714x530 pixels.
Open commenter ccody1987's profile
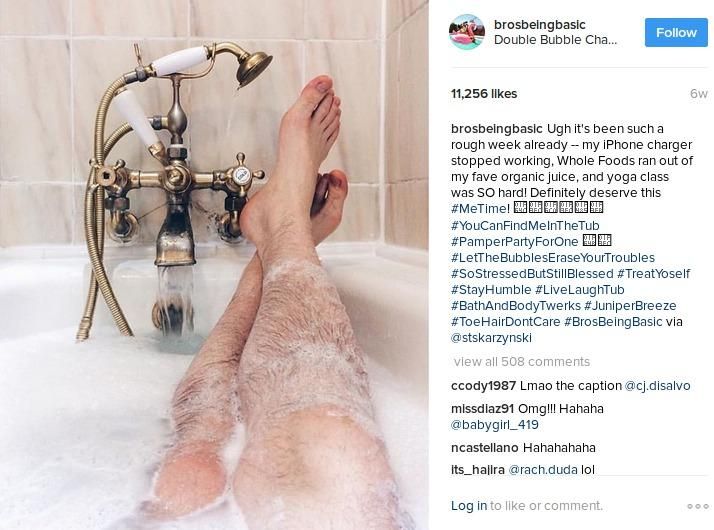pos(483,386)
